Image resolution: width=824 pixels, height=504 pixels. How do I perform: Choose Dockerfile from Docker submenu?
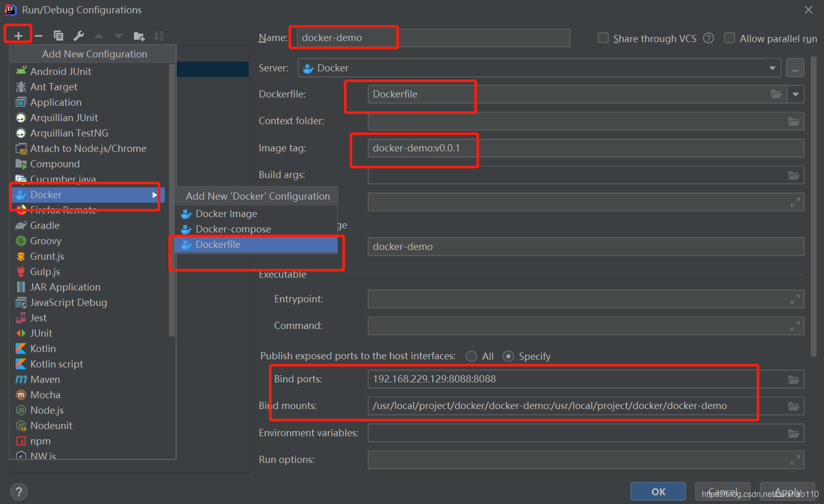point(256,245)
